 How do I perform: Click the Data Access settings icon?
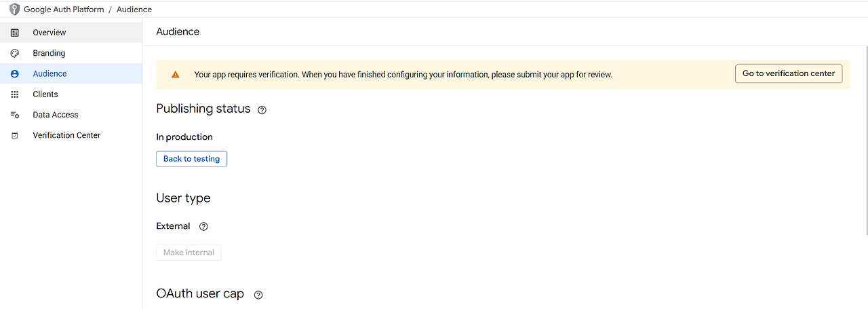15,115
